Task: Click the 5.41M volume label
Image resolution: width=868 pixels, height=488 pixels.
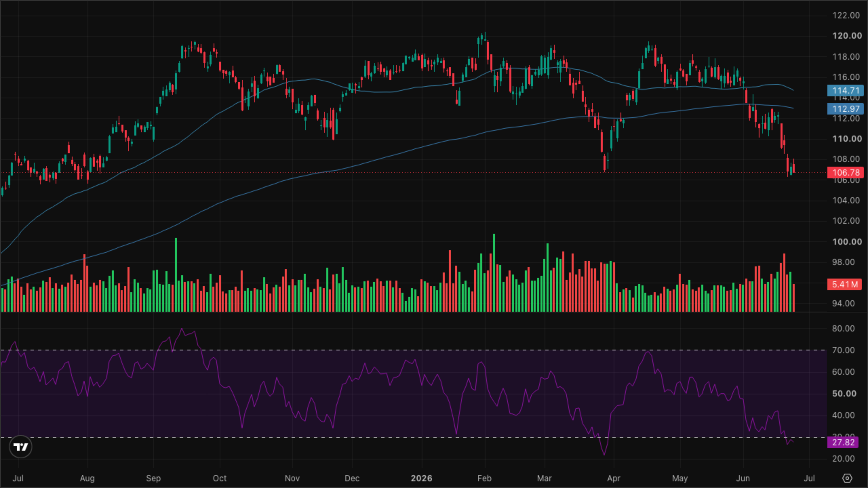Action: click(x=844, y=284)
